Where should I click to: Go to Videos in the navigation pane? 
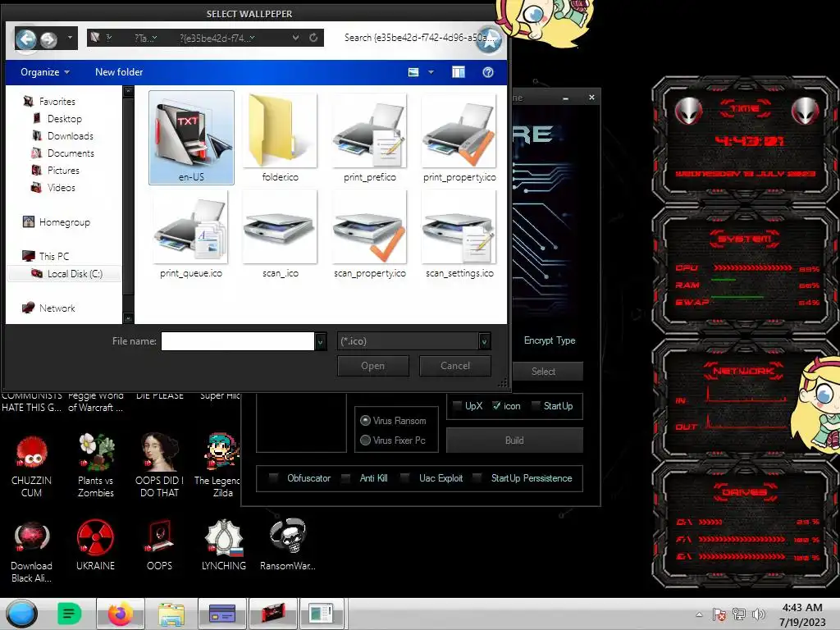pyautogui.click(x=61, y=187)
